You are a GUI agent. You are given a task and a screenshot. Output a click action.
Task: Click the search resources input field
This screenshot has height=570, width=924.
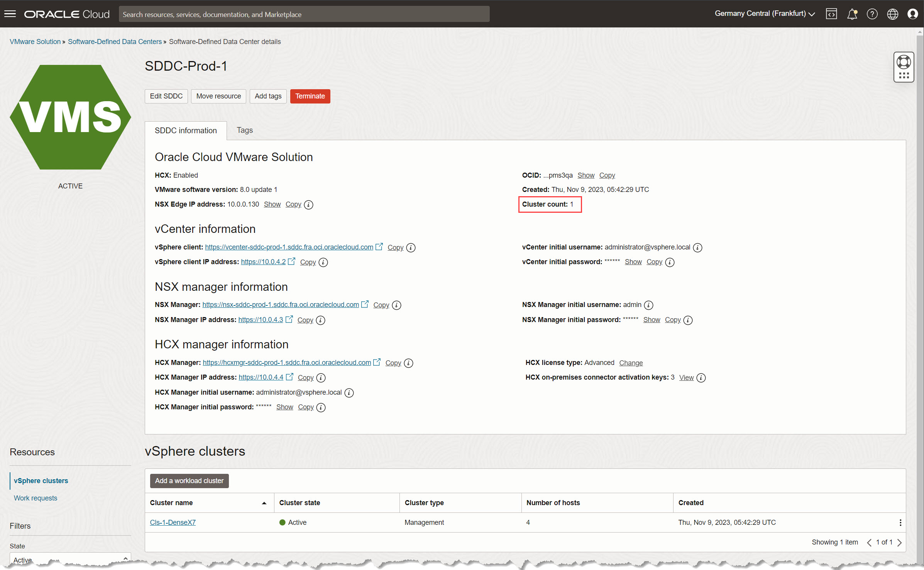click(x=304, y=14)
